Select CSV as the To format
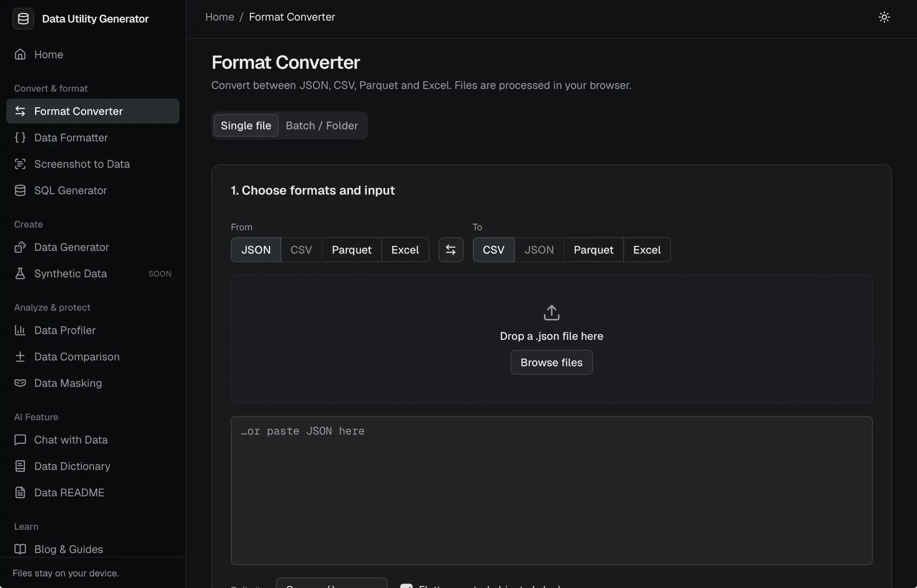The width and height of the screenshot is (917, 588). tap(493, 250)
